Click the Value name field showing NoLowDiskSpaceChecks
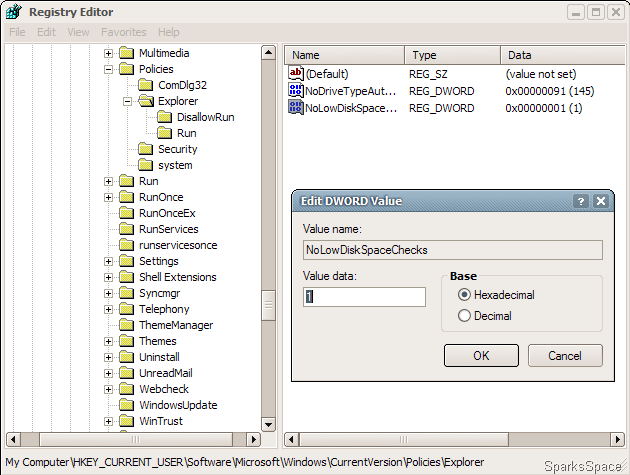 click(x=453, y=250)
